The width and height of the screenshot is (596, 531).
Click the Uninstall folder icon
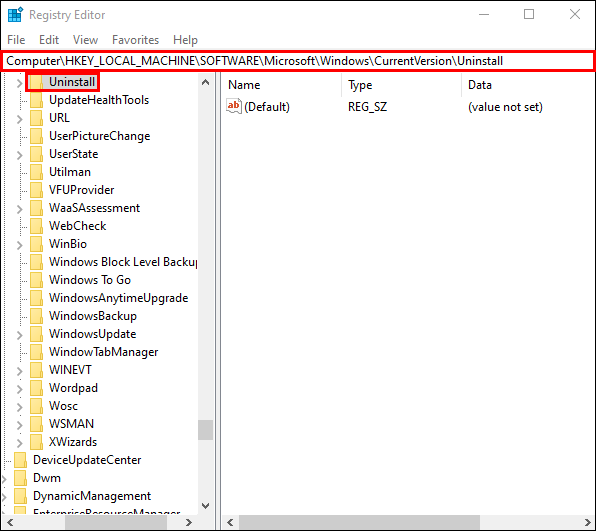pyautogui.click(x=36, y=82)
